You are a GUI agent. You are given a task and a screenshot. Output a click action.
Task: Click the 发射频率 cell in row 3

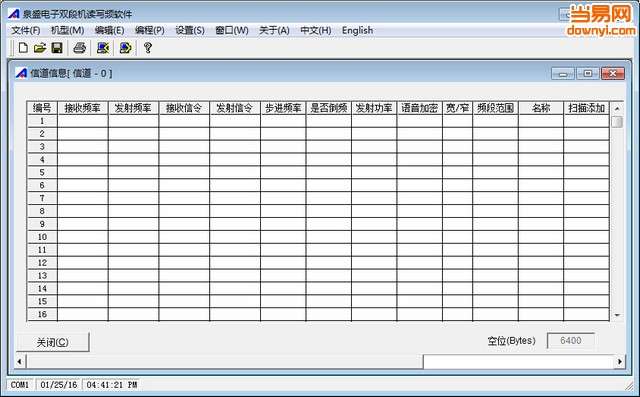click(x=133, y=147)
